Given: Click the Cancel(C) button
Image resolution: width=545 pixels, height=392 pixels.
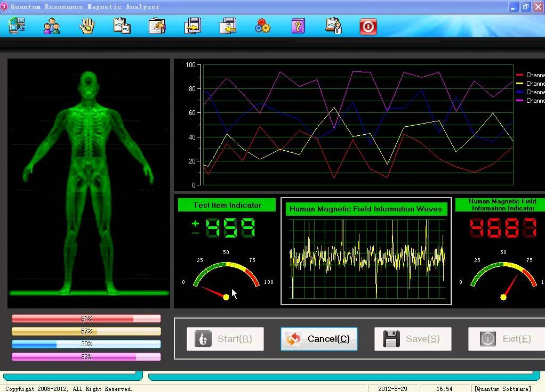Looking at the screenshot, I should (x=319, y=339).
